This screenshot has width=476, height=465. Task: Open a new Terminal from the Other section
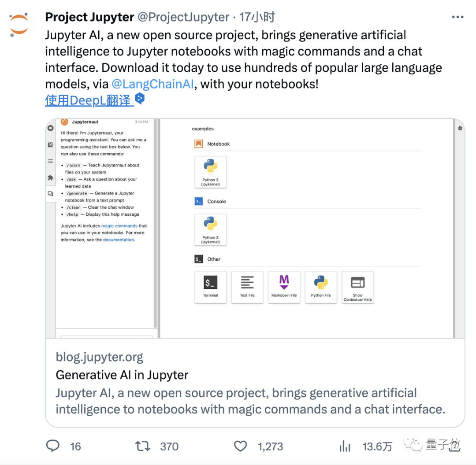click(x=210, y=287)
